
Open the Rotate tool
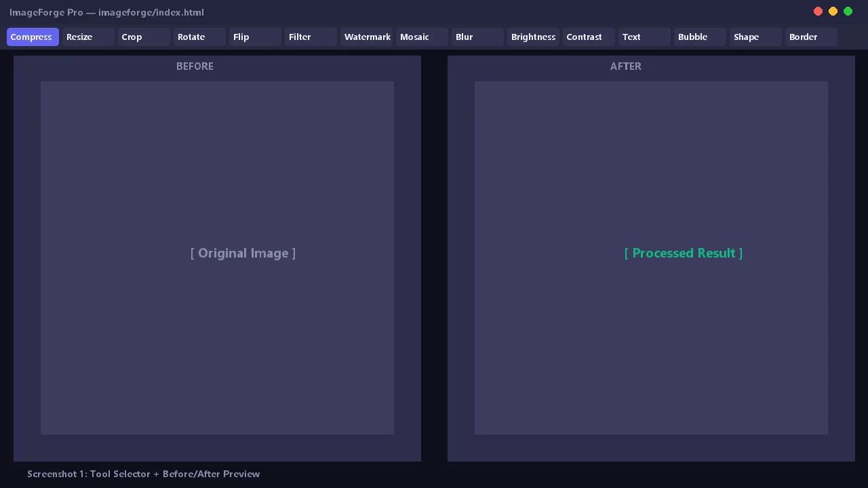click(199, 37)
